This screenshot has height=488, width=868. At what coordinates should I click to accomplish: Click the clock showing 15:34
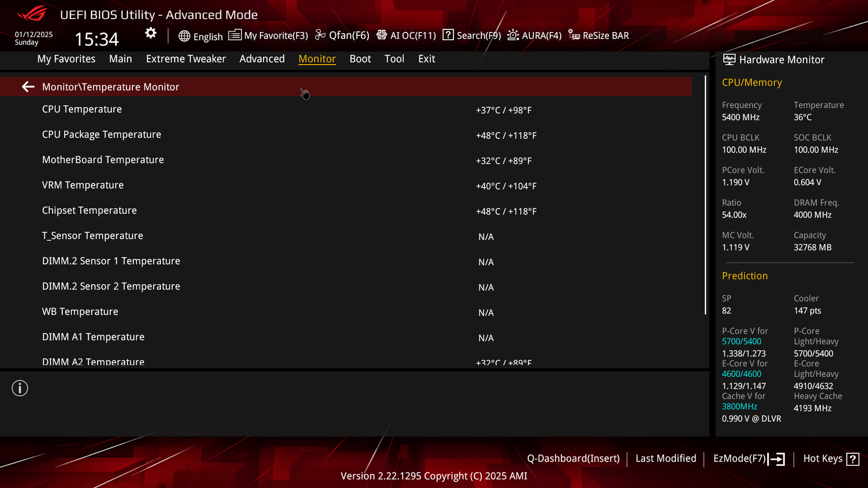tap(97, 39)
